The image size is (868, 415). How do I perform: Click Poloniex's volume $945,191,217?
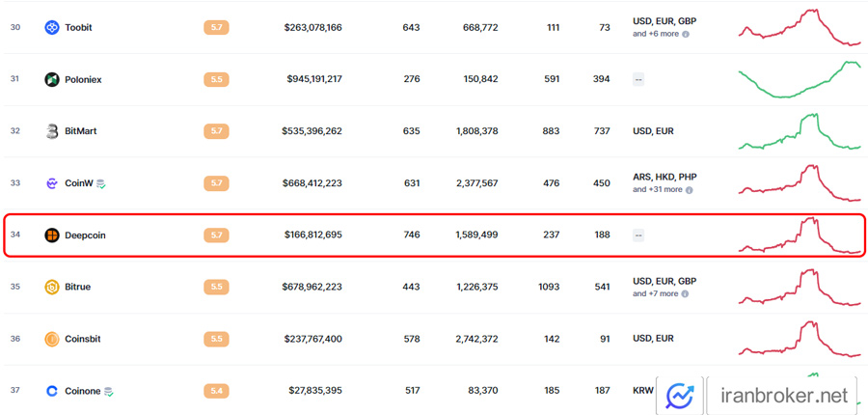click(314, 79)
